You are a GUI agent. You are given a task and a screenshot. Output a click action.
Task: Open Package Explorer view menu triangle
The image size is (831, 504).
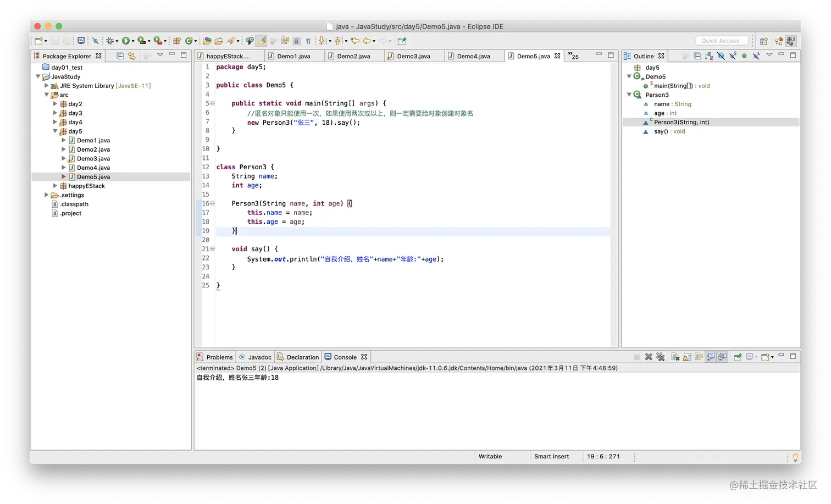point(160,55)
